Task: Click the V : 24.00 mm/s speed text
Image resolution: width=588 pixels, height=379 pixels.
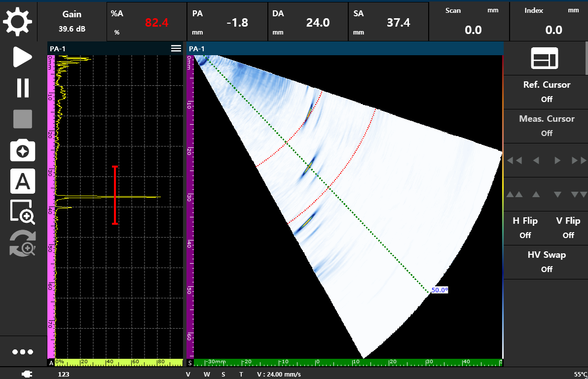Action: [279, 374]
